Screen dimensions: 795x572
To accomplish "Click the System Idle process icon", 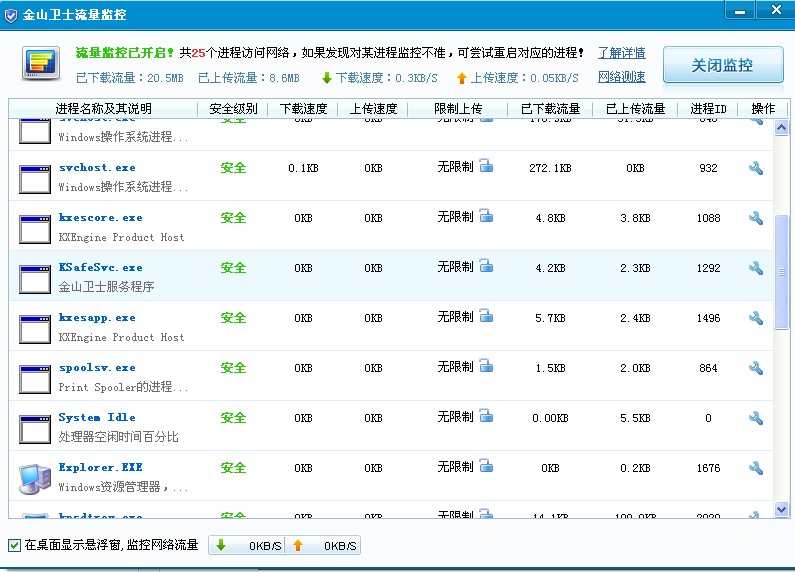I will 35,429.
